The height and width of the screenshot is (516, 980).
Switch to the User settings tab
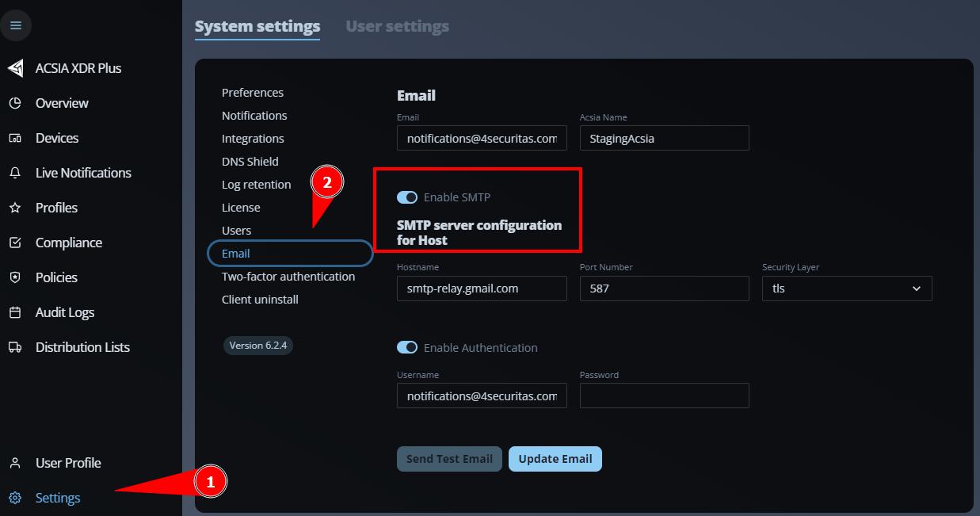[x=398, y=26]
